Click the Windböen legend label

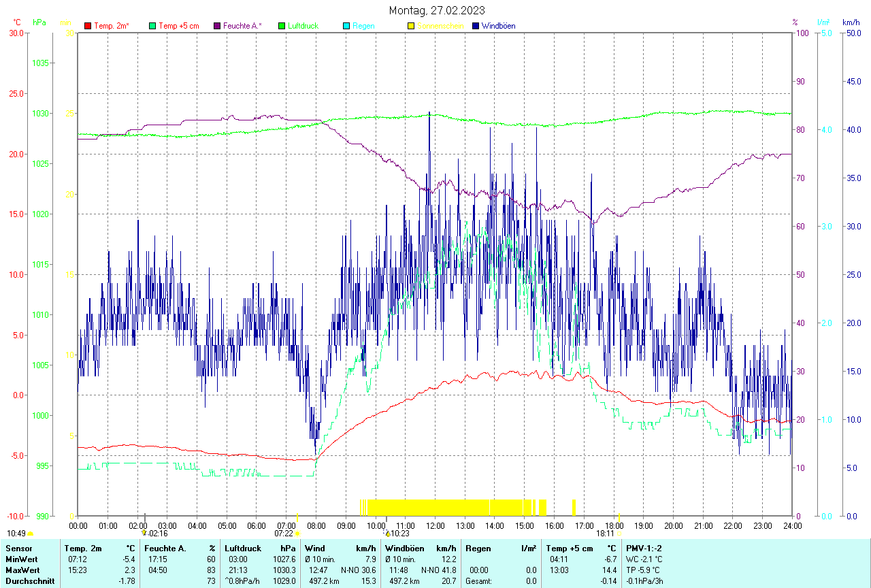click(498, 26)
